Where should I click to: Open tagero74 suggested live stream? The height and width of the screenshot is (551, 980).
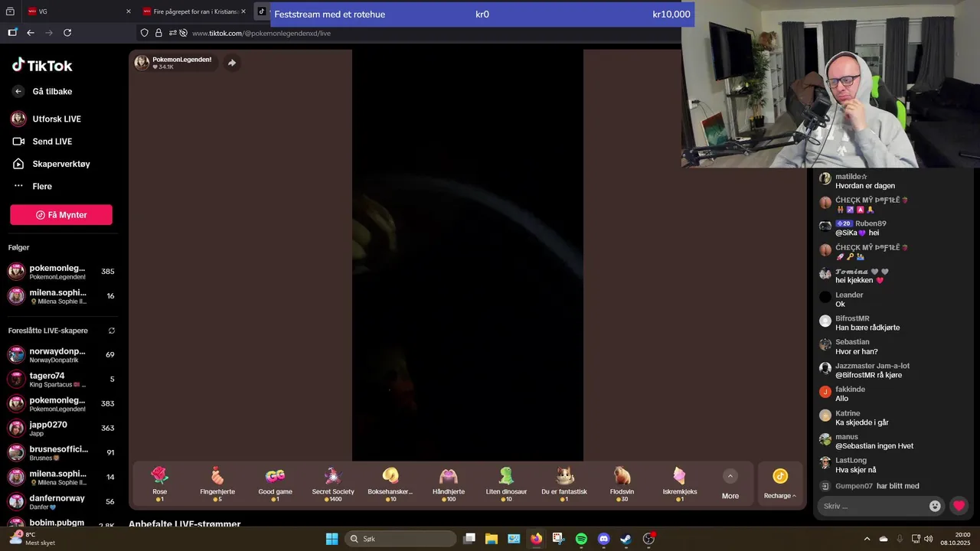(x=61, y=380)
